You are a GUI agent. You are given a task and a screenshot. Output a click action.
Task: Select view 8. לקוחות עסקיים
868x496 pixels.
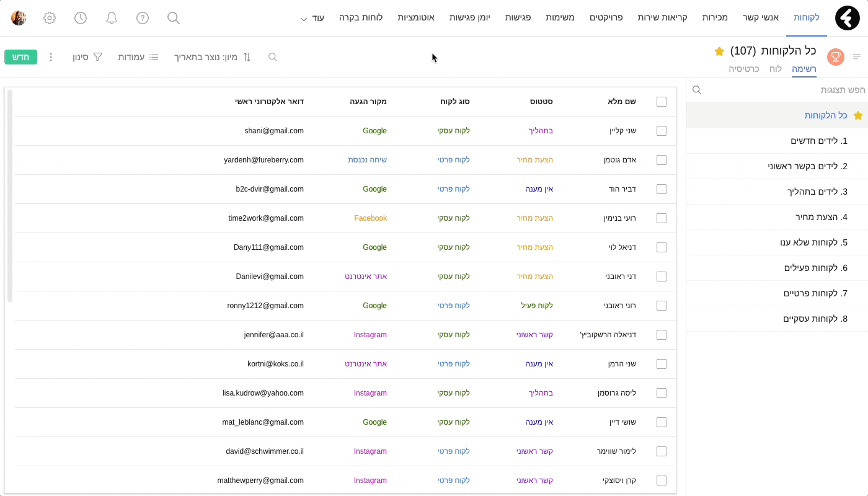[777, 319]
